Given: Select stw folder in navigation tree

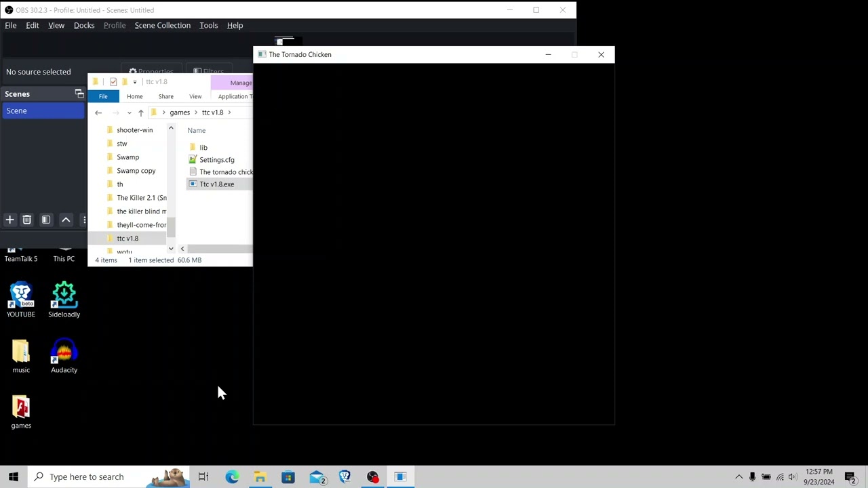Looking at the screenshot, I should [122, 144].
